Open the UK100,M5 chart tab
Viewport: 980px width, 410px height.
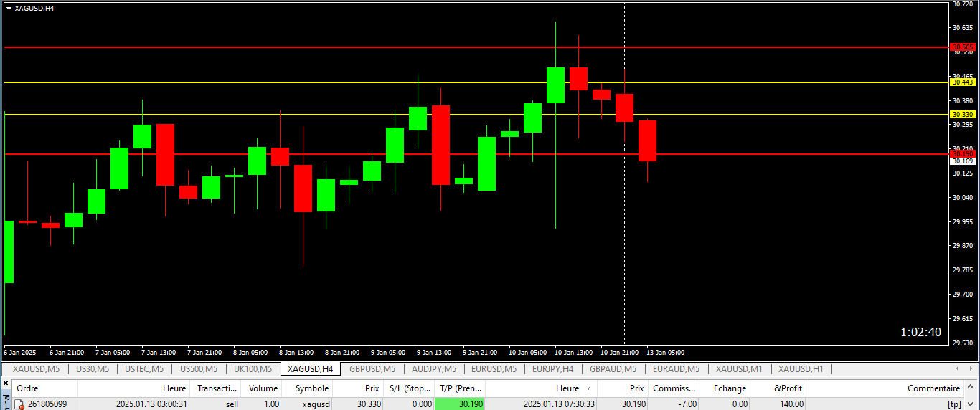click(253, 369)
